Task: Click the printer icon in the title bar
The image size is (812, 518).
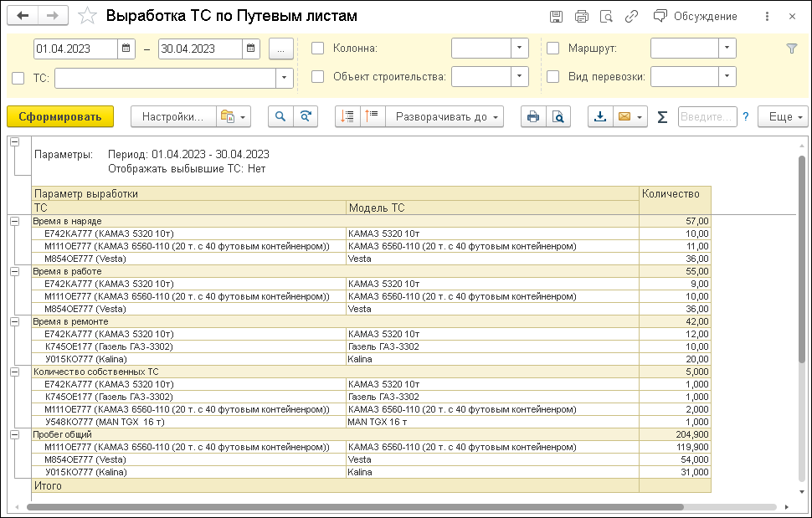Action: (x=582, y=17)
